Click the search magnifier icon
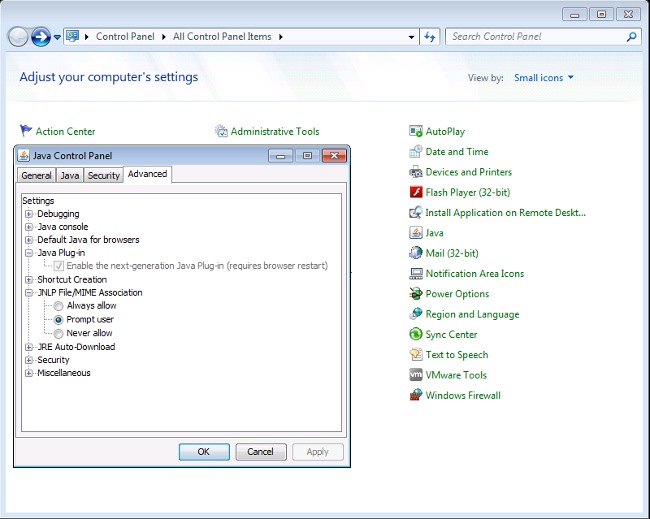 pos(631,36)
